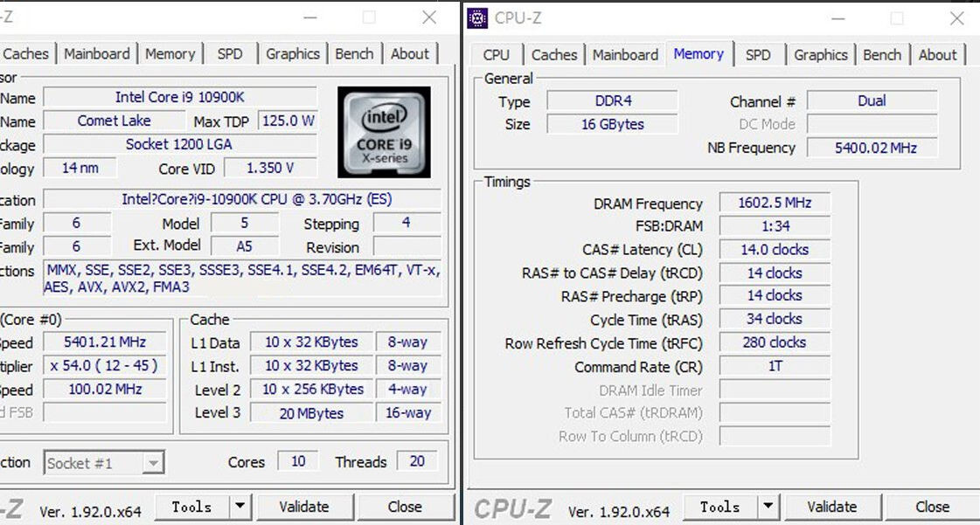Click Validate button in the left CPU-Z window
The image size is (980, 525).
[x=304, y=507]
